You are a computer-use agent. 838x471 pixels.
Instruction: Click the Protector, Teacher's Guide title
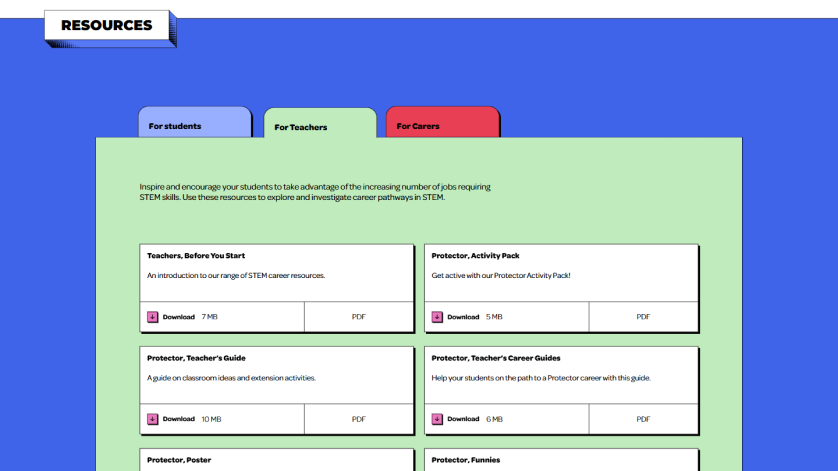tap(196, 358)
